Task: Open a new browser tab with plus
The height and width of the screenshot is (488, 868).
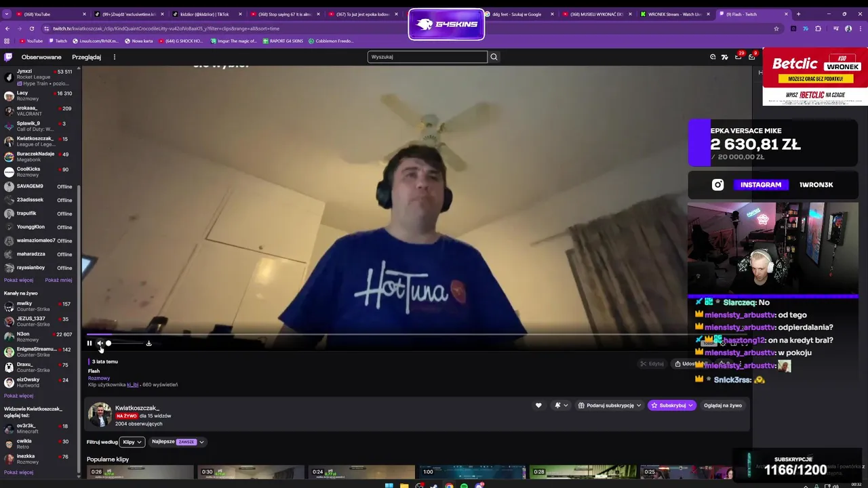Action: [798, 14]
